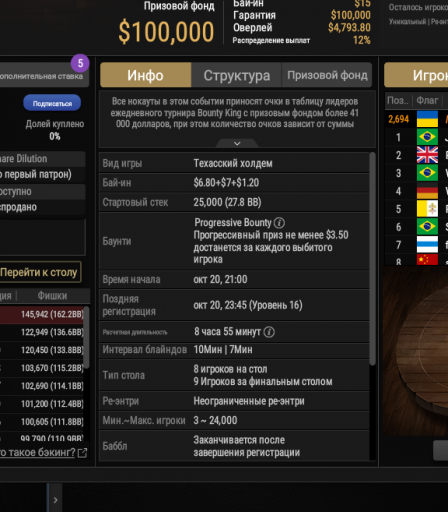Image resolution: width=448 pixels, height=512 pixels.
Task: Click German flag in rank 4 row
Action: 427,191
